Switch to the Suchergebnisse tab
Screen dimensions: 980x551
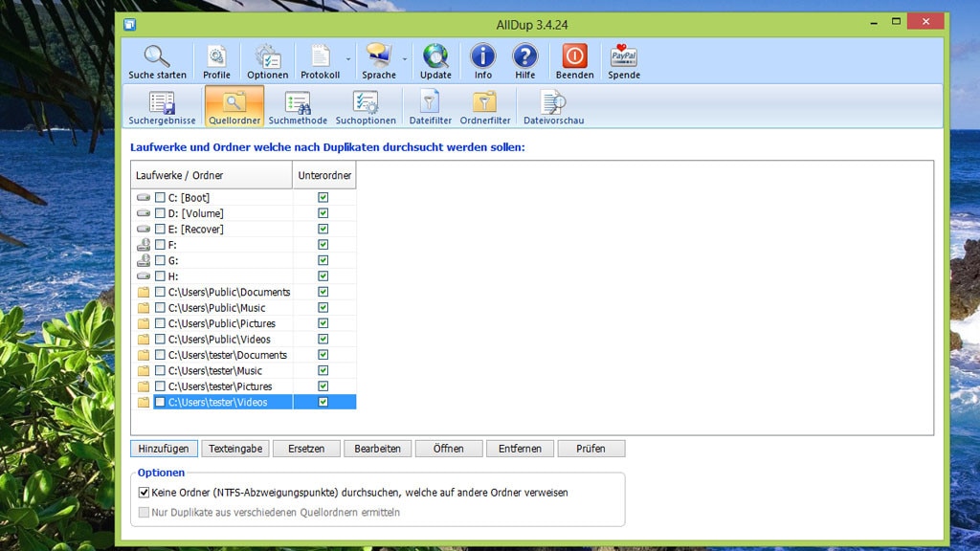point(162,107)
